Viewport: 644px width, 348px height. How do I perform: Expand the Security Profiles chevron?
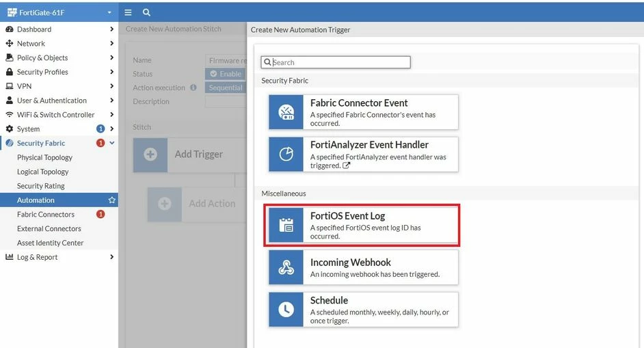(x=111, y=72)
